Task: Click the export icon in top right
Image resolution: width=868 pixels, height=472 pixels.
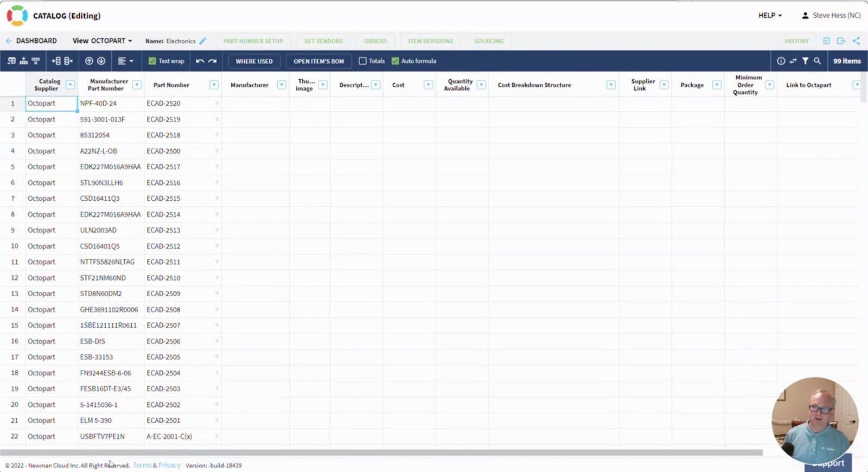Action: pos(841,41)
